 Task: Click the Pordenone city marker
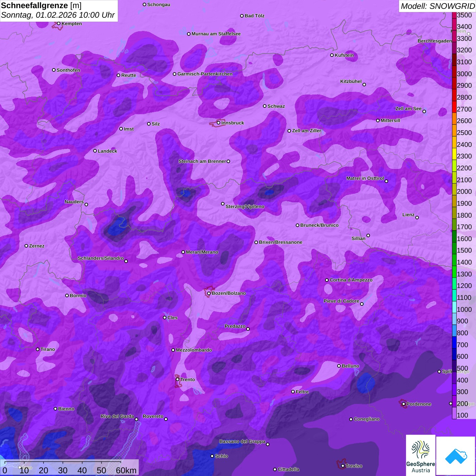point(404,404)
